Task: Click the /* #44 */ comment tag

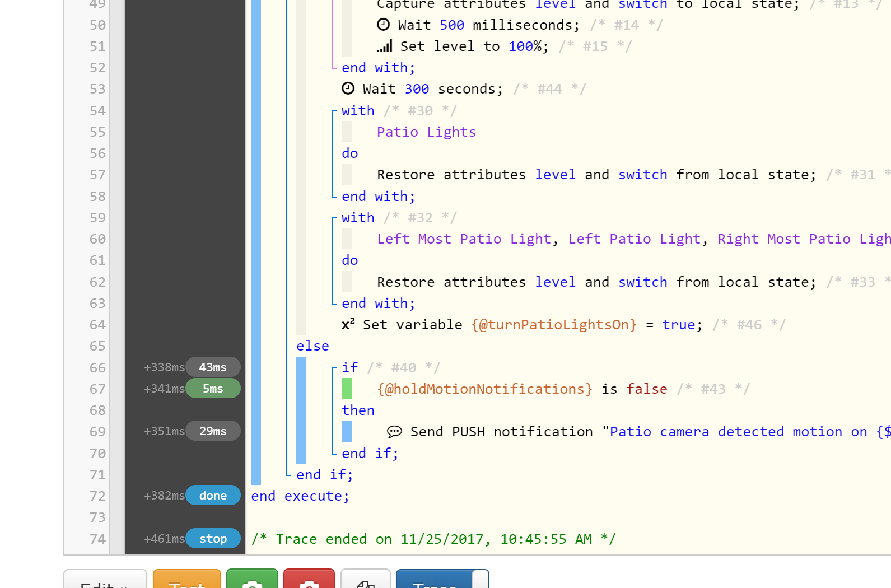Action: pyautogui.click(x=549, y=89)
